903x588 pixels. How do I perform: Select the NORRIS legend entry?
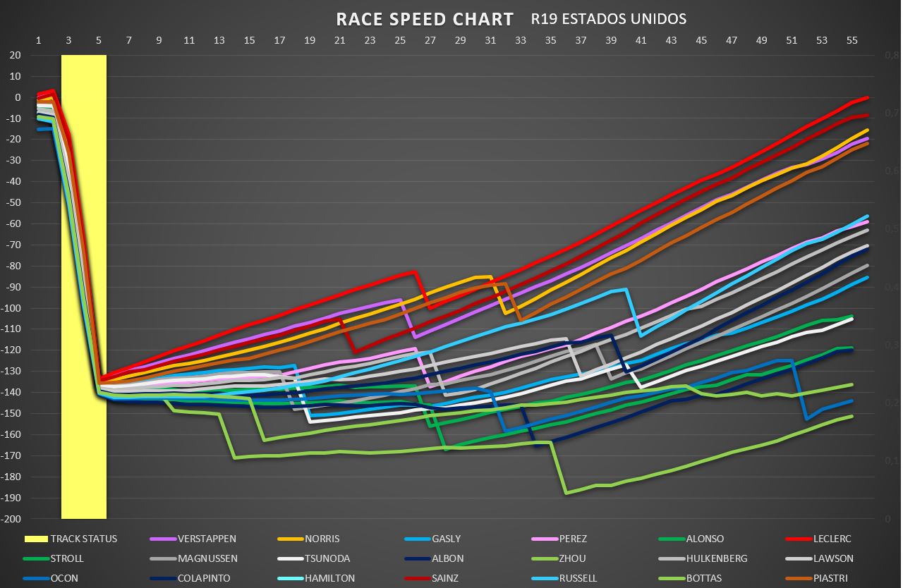coord(309,539)
